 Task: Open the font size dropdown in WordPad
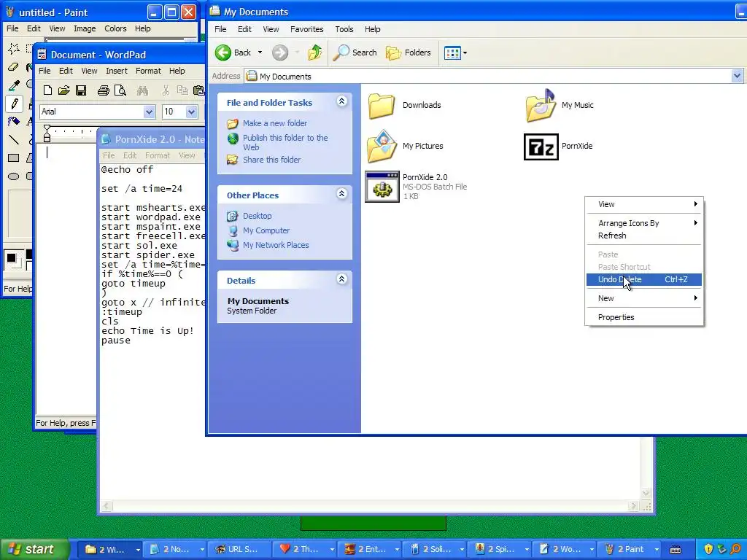coord(192,112)
